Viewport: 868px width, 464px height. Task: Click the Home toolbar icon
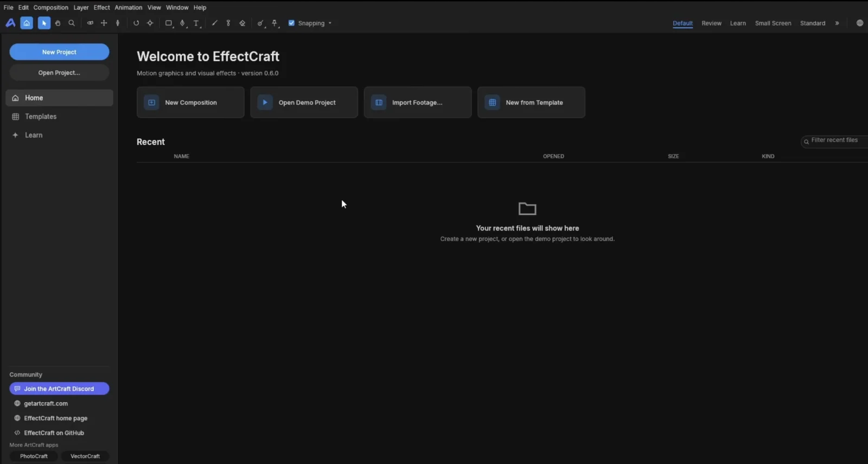click(x=27, y=23)
